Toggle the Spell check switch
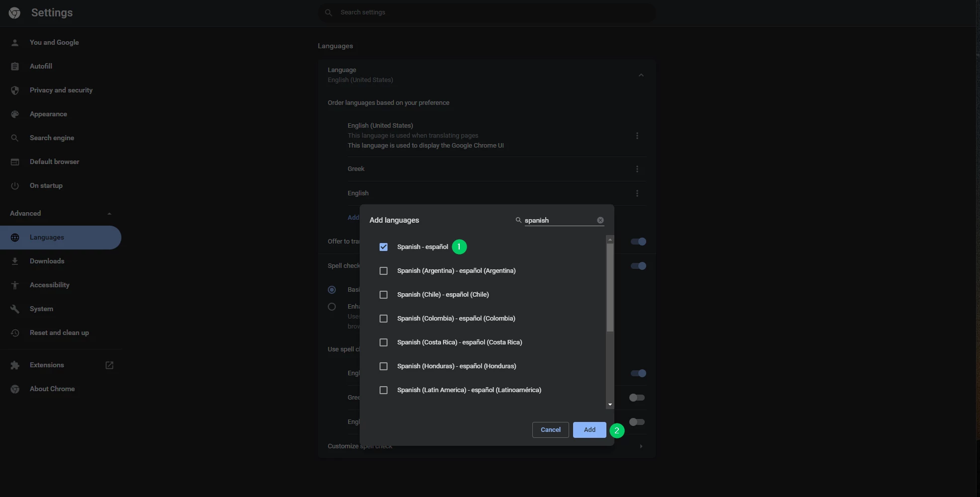This screenshot has width=980, height=497. (638, 266)
